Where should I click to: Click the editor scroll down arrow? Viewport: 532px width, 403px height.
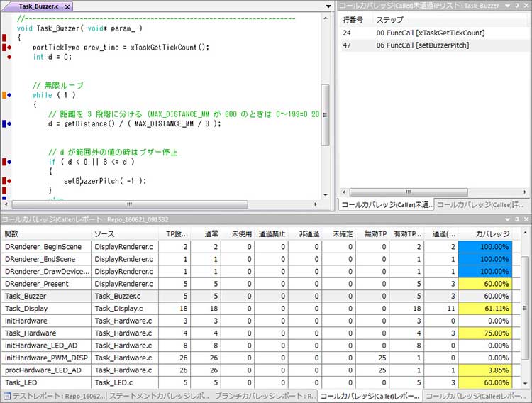pos(326,195)
